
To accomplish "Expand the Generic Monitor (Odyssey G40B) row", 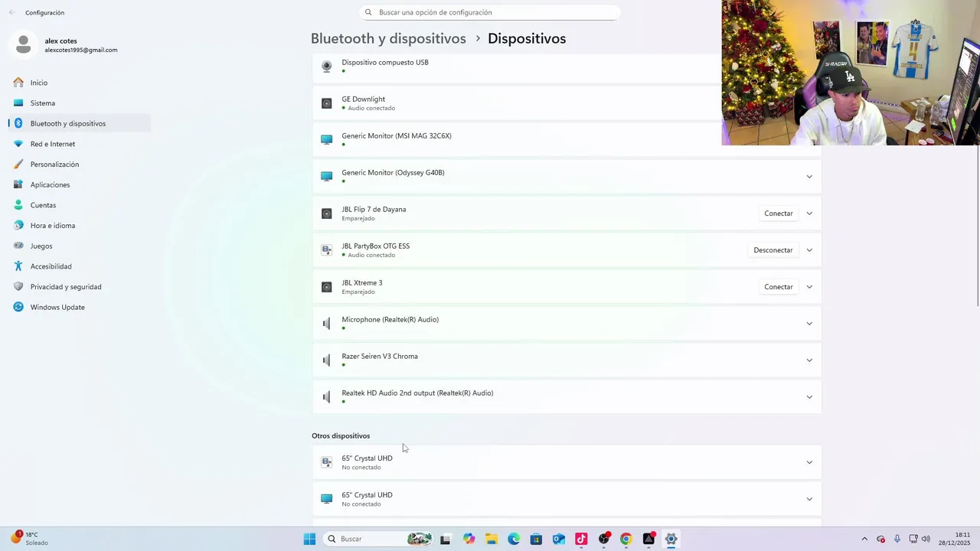I will [x=809, y=177].
